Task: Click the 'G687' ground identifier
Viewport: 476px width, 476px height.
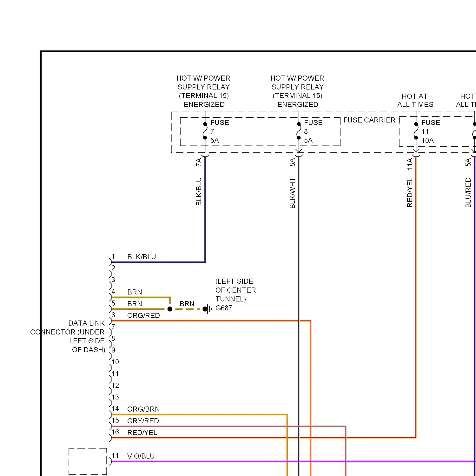Action: [x=224, y=308]
